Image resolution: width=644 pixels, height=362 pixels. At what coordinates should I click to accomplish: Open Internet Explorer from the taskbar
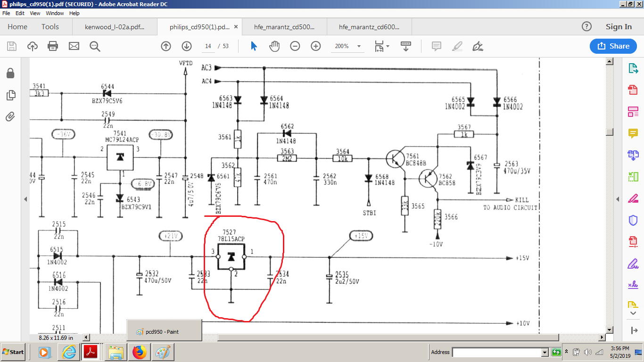tap(69, 352)
